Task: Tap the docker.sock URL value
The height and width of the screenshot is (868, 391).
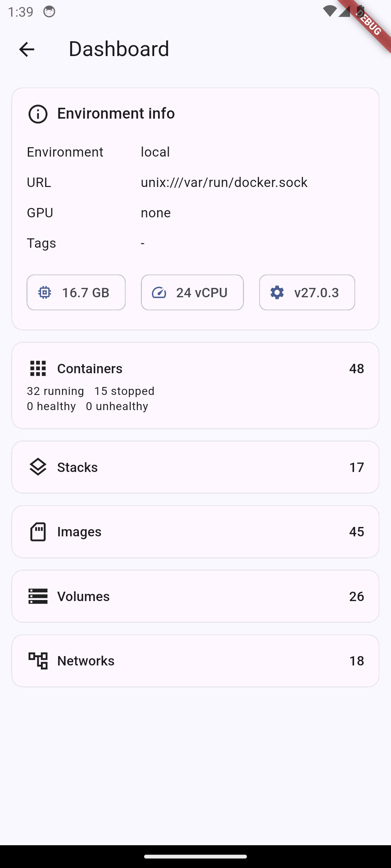Action: tap(224, 182)
